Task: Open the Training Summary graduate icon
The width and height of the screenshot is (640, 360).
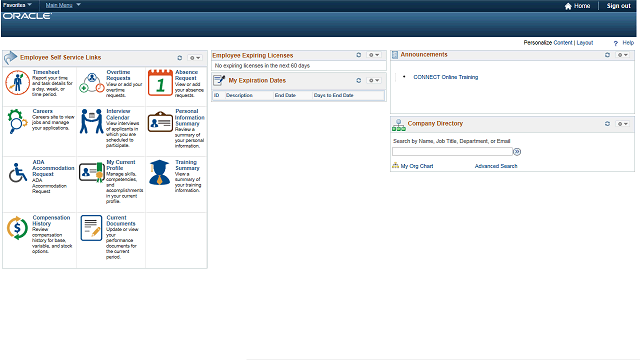Action: [159, 172]
